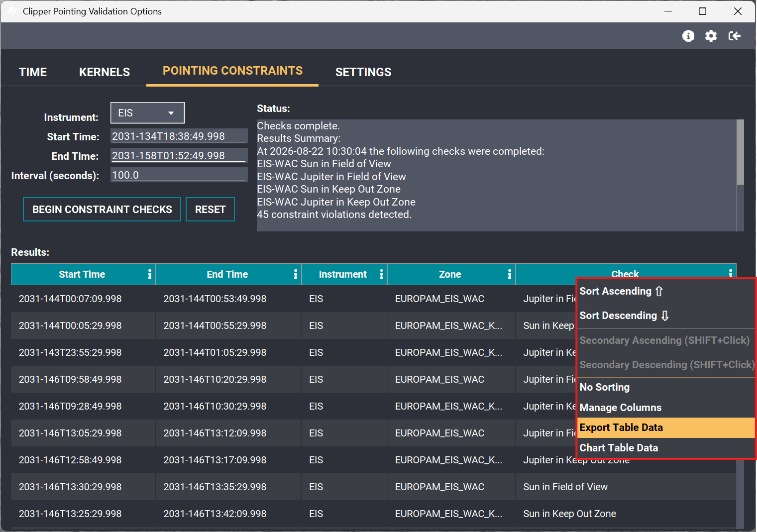
Task: Choose Sort Descending from context menu
Action: 666,316
